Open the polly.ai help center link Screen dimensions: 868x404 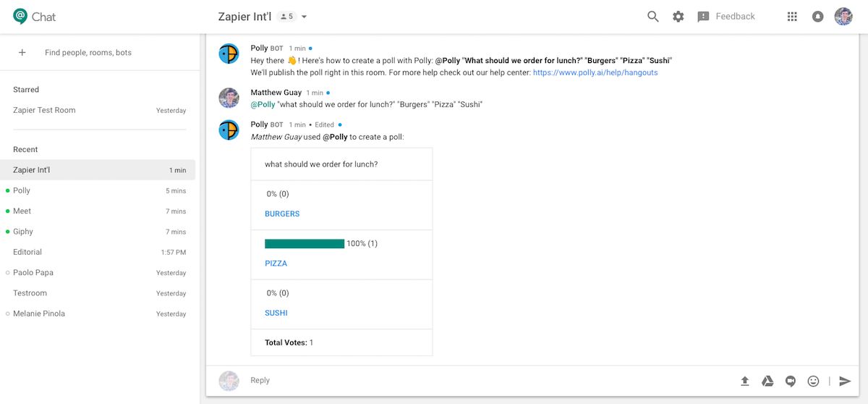[x=595, y=72]
